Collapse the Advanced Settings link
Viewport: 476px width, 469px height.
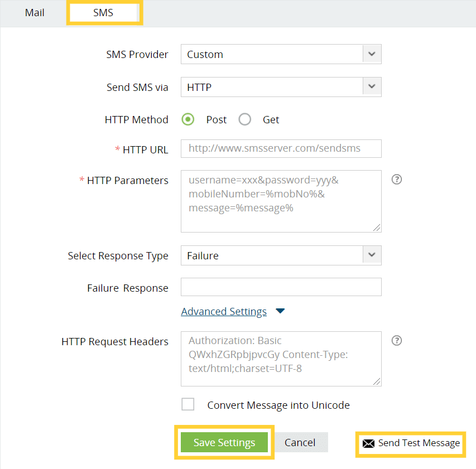224,312
